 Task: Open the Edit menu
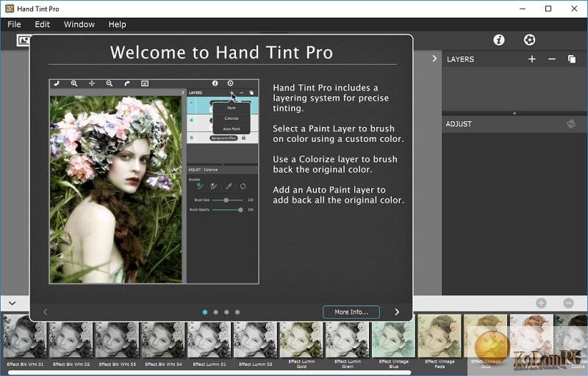[42, 24]
